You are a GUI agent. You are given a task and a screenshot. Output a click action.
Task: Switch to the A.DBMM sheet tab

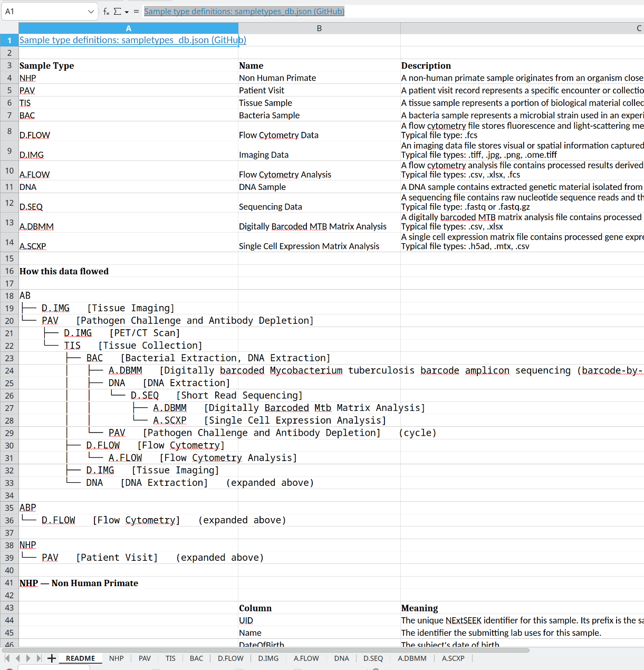(412, 658)
